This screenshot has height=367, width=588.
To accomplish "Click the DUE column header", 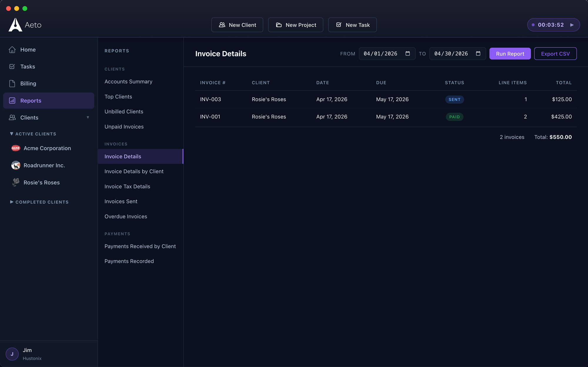I will (381, 83).
